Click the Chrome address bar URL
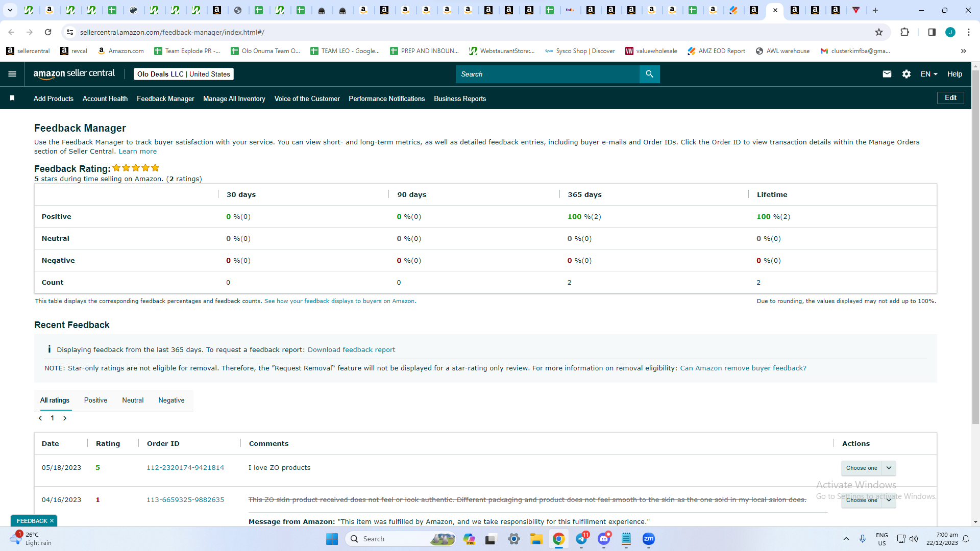Screen dimensions: 980x551 [x=172, y=32]
